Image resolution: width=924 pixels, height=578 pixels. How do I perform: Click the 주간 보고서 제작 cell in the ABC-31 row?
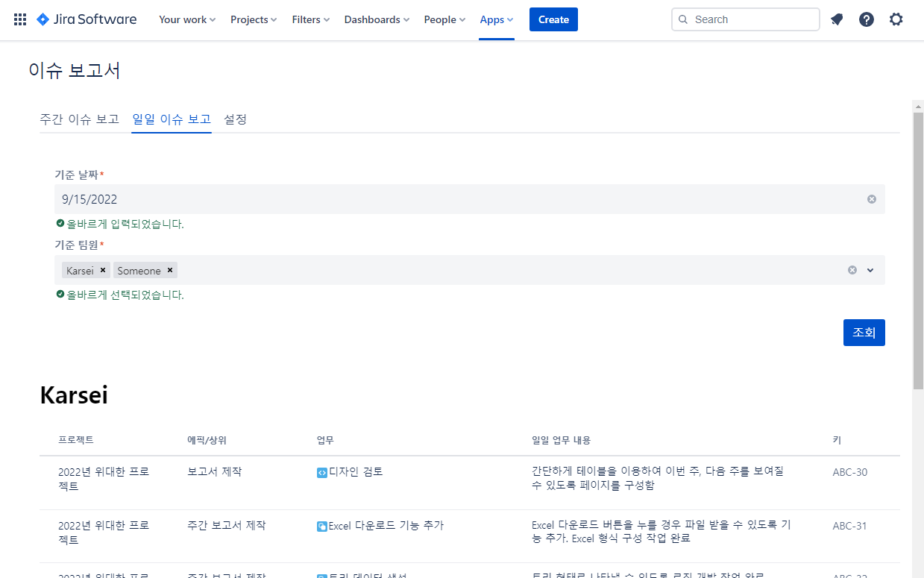(x=227, y=526)
